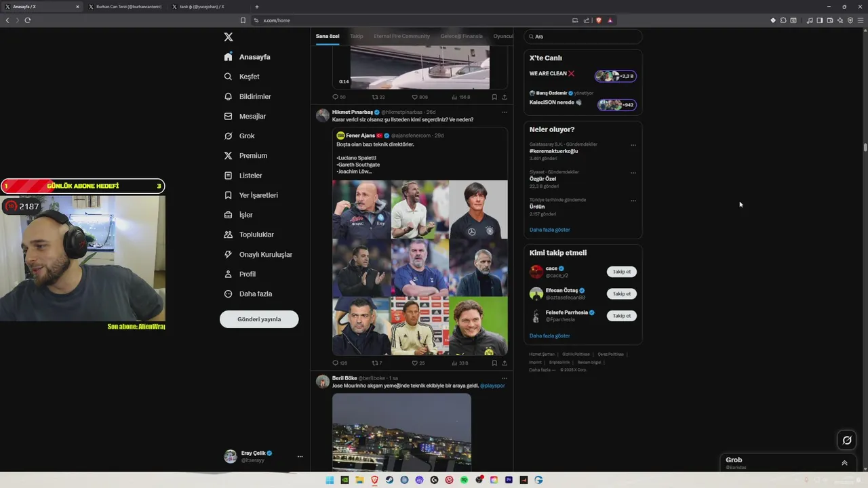Like the video post with 808 likes
Image resolution: width=868 pixels, height=488 pixels.
coord(420,97)
